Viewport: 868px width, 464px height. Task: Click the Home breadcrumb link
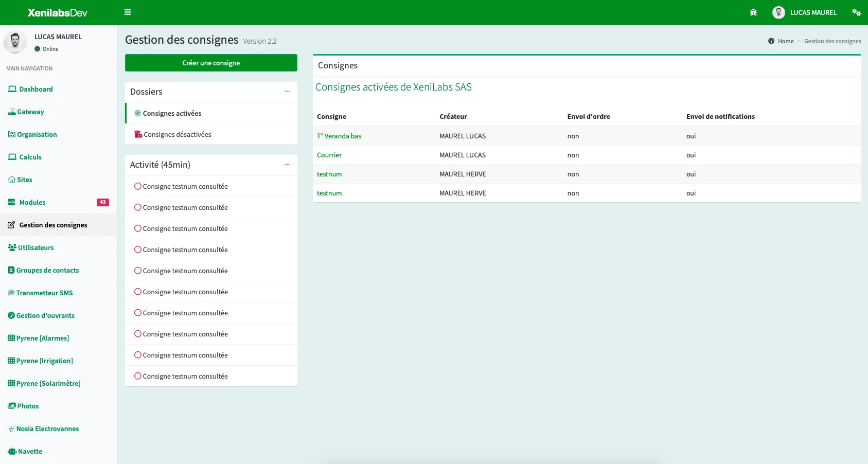click(785, 41)
